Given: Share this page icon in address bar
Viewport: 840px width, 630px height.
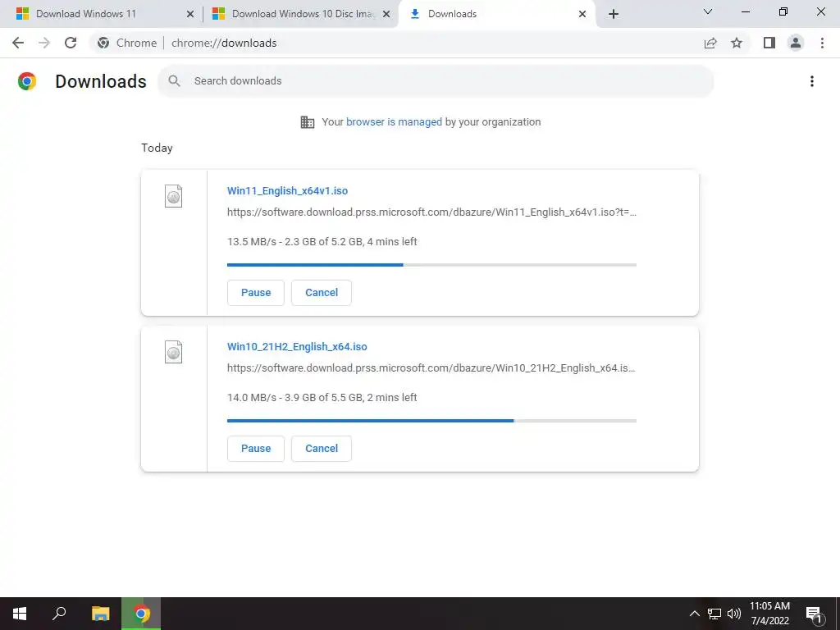Looking at the screenshot, I should click(x=710, y=43).
